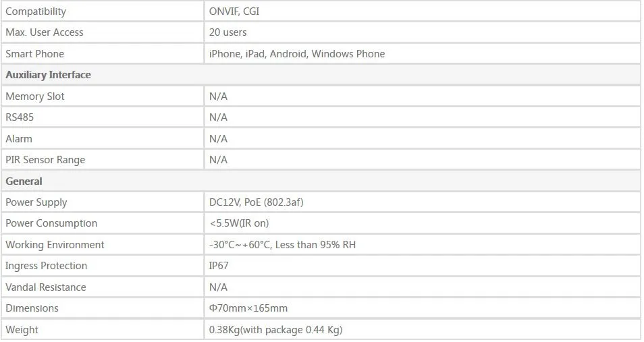This screenshot has width=644, height=342.
Task: Click the General section header
Action: pyautogui.click(x=24, y=181)
